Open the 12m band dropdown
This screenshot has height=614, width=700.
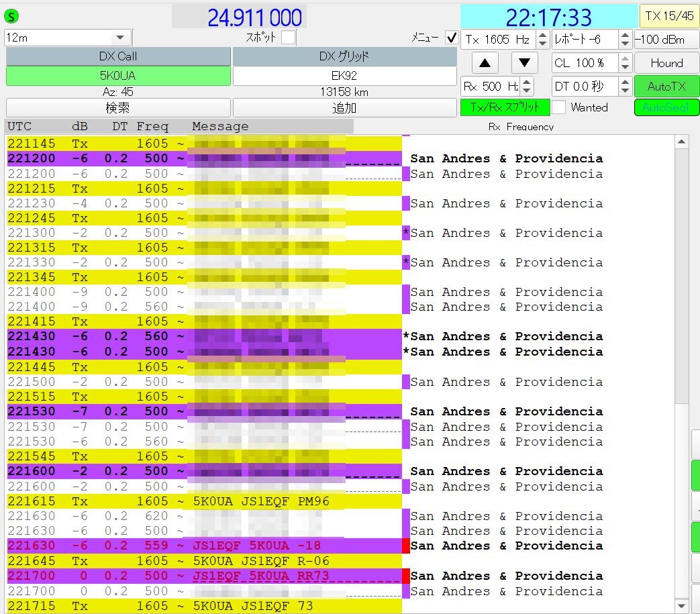(x=120, y=38)
